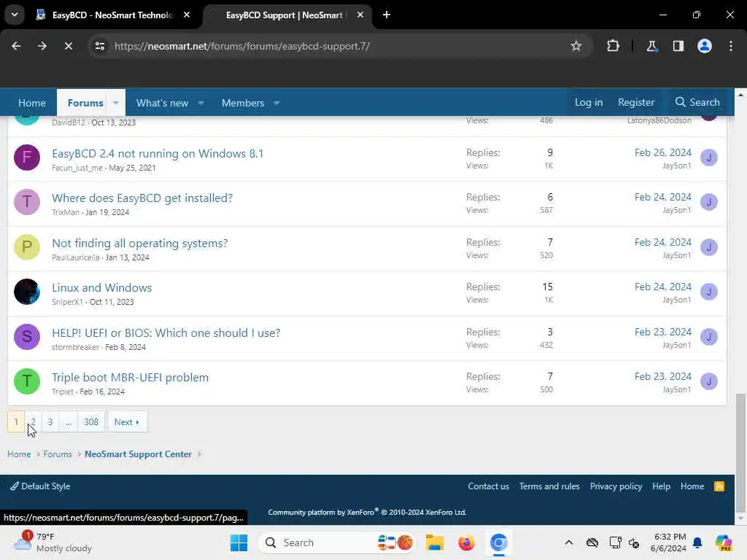Open Windows Start menu
This screenshot has height=560, width=747.
239,542
